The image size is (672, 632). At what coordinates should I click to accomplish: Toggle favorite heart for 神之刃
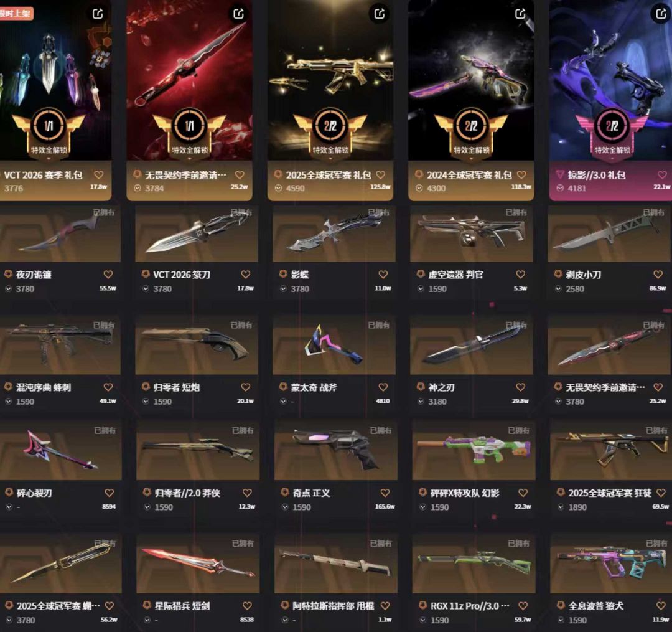coord(521,387)
